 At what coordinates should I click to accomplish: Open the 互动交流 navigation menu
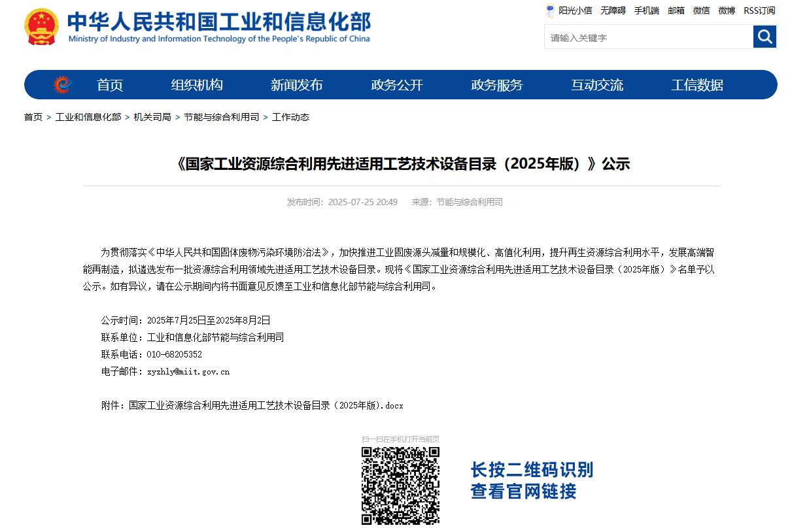[597, 85]
